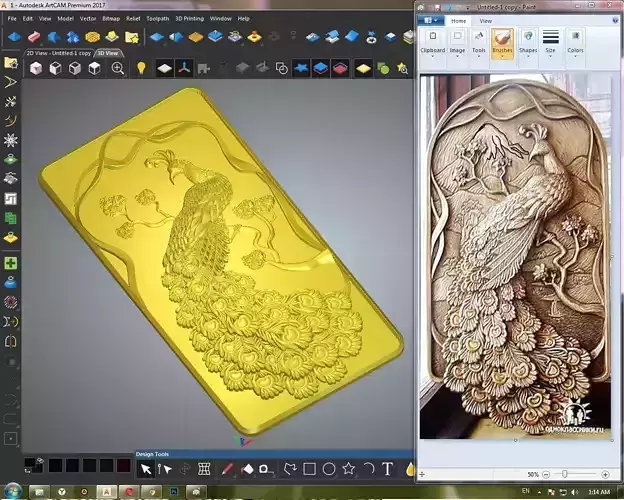624x500 pixels.
Task: Toggle the blue star relief layer display button
Action: tap(301, 68)
